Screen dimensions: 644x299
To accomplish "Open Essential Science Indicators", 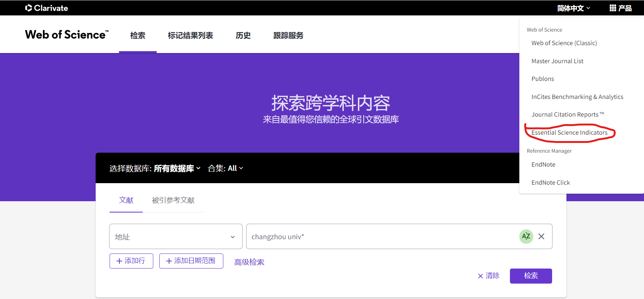I will [x=569, y=132].
